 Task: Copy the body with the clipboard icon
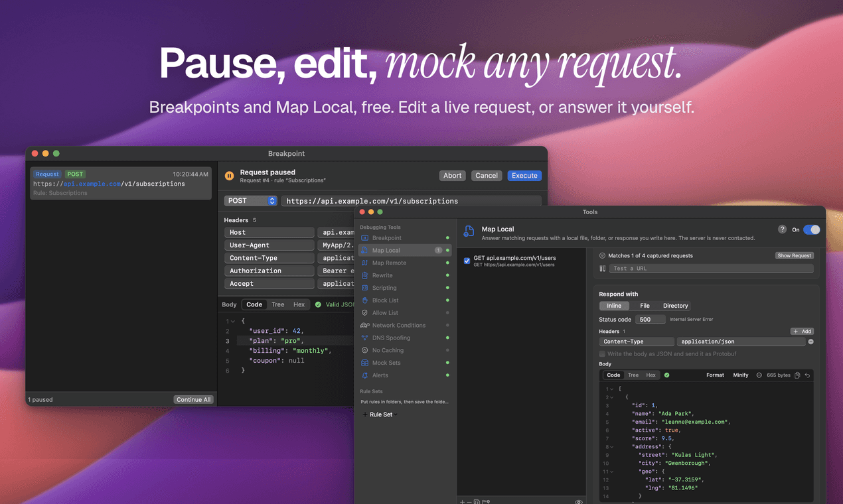pos(797,375)
